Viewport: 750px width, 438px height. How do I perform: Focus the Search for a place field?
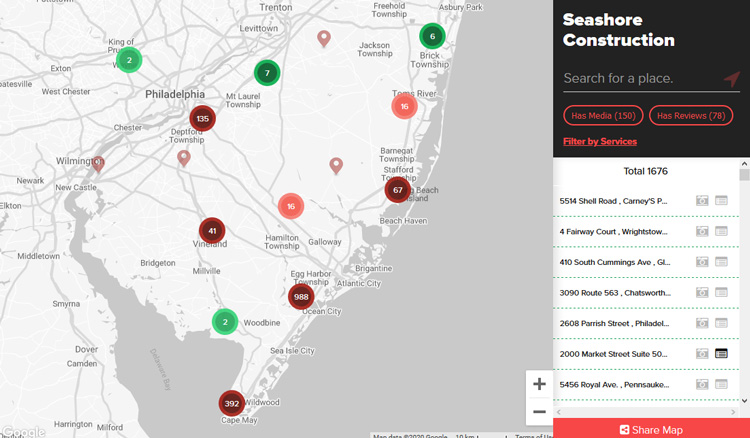[x=641, y=78]
